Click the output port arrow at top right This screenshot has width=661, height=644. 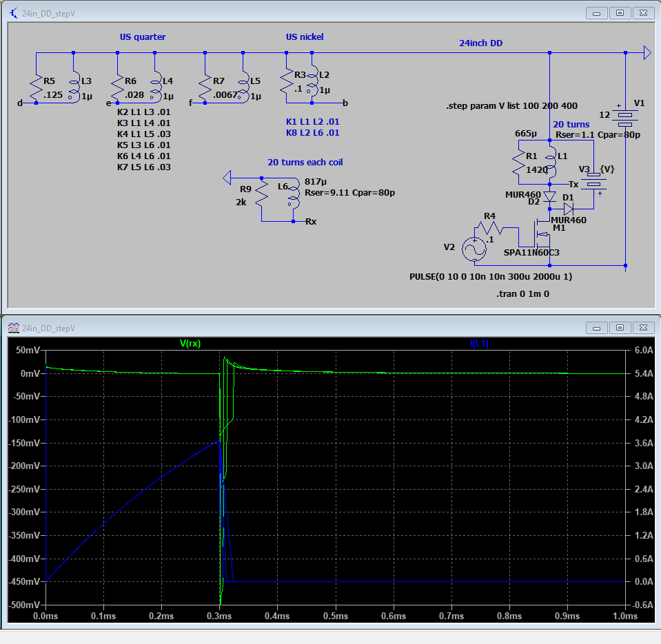(x=647, y=52)
